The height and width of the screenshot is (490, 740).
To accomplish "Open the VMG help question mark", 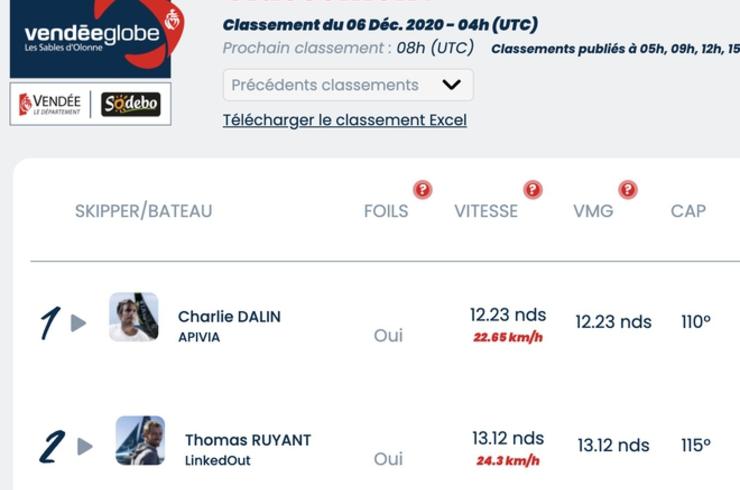I will click(x=628, y=190).
